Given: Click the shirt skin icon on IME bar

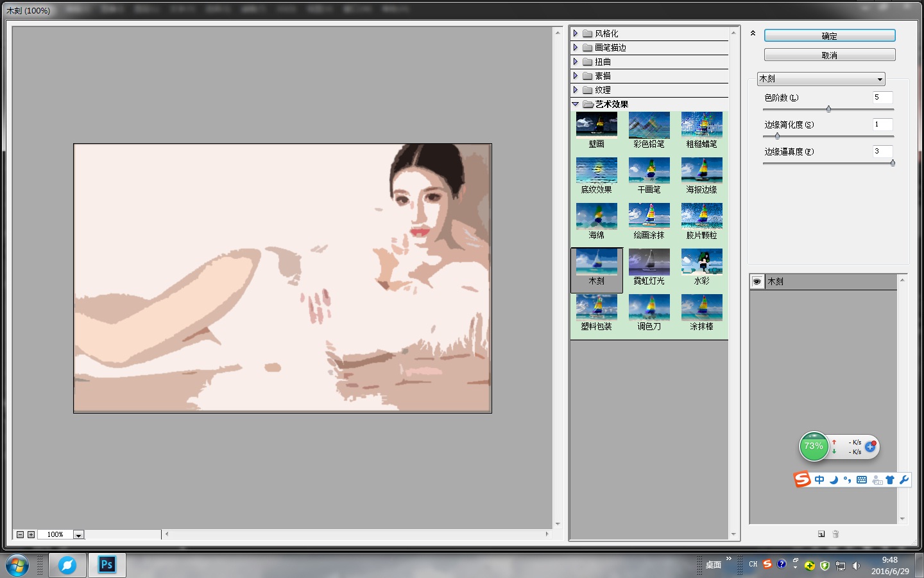Looking at the screenshot, I should coord(890,480).
